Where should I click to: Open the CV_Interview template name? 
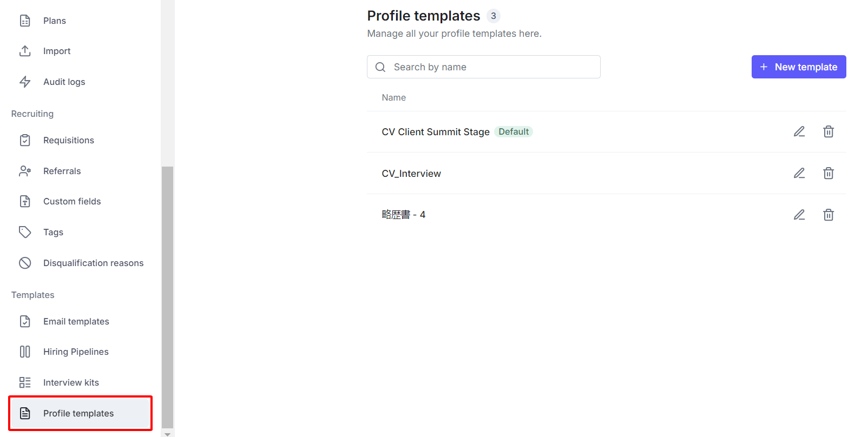pyautogui.click(x=411, y=174)
